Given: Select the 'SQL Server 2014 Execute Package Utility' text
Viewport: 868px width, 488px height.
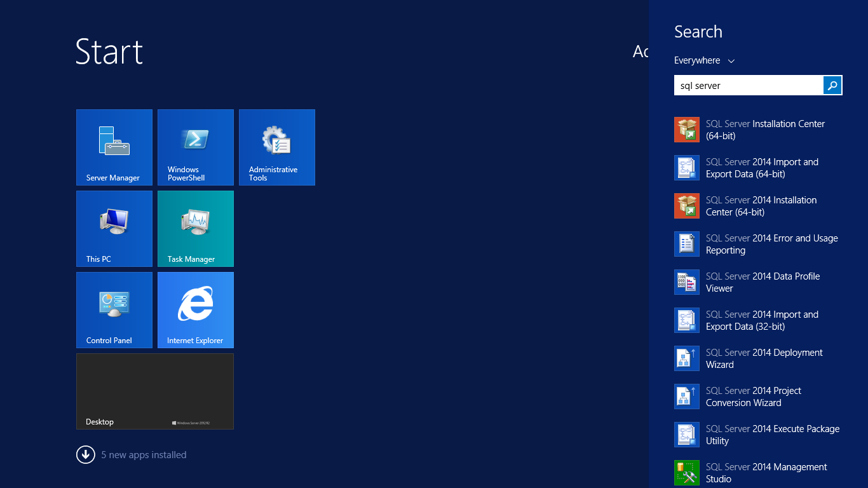Looking at the screenshot, I should pyautogui.click(x=773, y=435).
